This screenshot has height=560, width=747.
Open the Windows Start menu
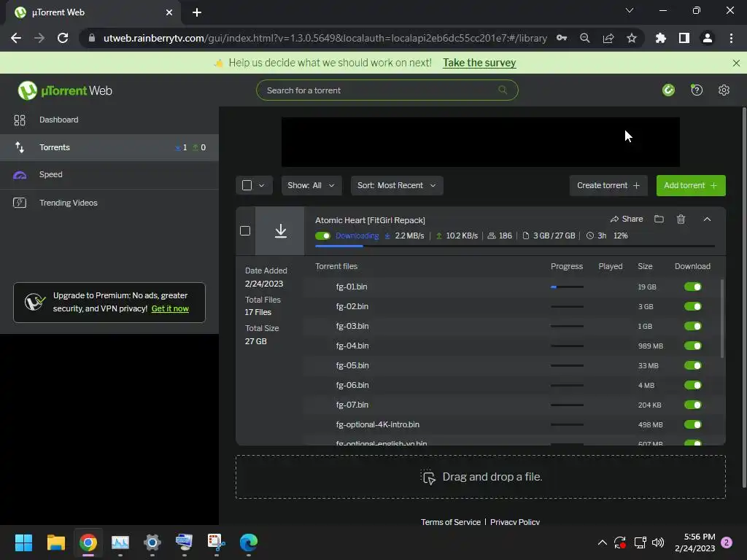point(23,542)
